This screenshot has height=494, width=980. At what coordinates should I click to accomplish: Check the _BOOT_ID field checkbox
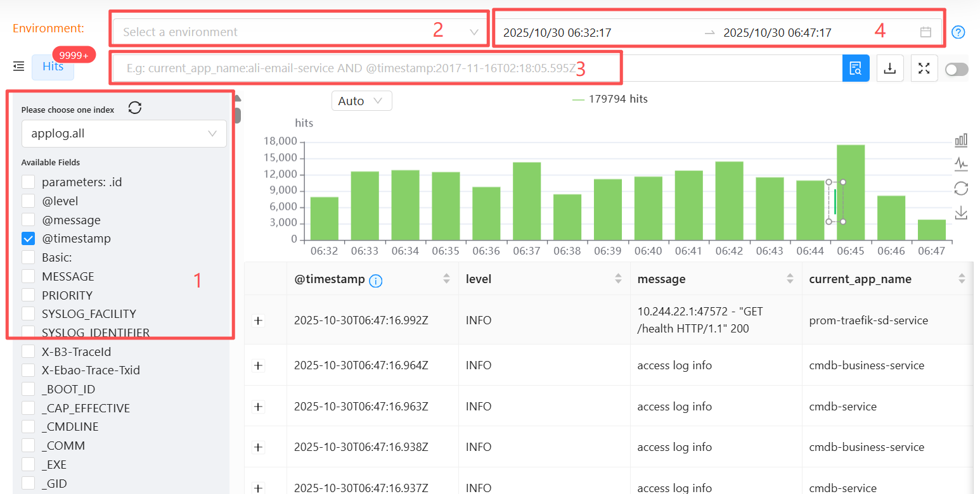(x=28, y=389)
